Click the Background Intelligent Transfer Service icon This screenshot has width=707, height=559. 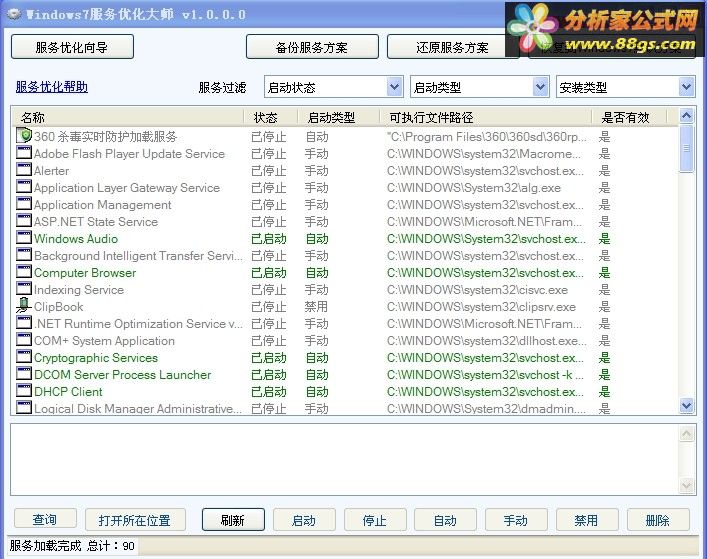click(24, 254)
